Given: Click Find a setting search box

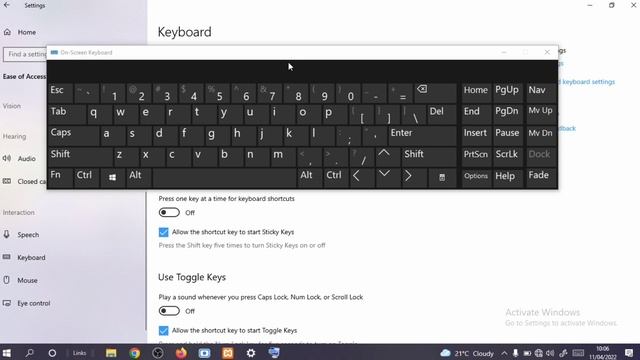Looking at the screenshot, I should coord(25,54).
